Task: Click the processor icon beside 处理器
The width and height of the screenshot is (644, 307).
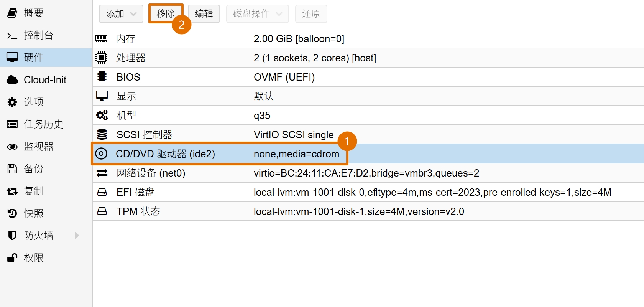Action: coord(101,58)
